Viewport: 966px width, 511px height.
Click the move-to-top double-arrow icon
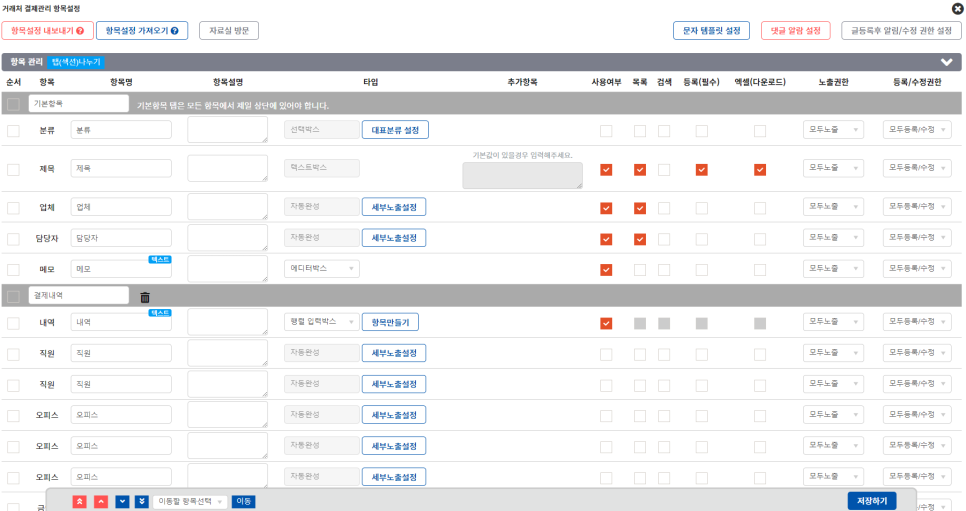point(79,501)
